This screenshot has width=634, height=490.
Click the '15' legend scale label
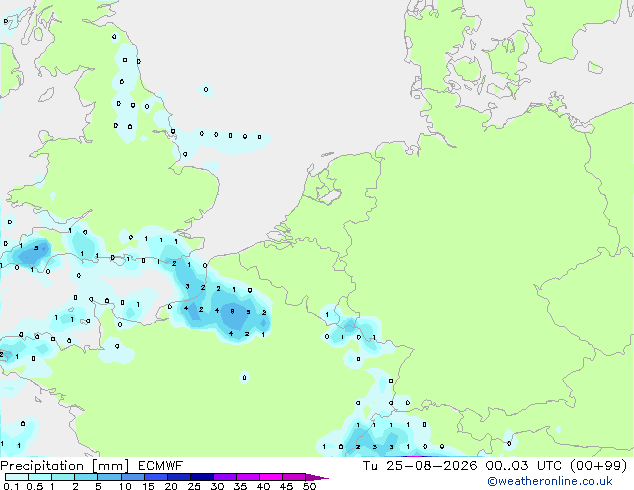[x=148, y=486]
